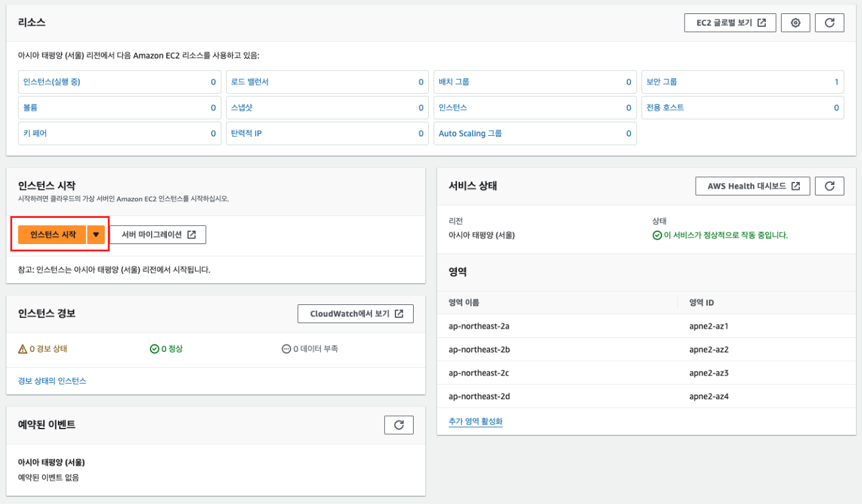This screenshot has height=504, width=862.
Task: Click the CloudWatch에서 보기 button
Action: click(356, 313)
